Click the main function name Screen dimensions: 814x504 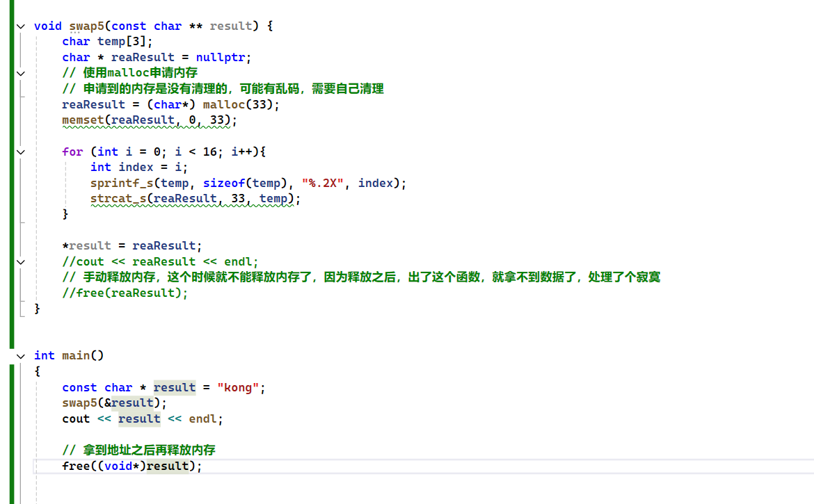[x=75, y=356]
